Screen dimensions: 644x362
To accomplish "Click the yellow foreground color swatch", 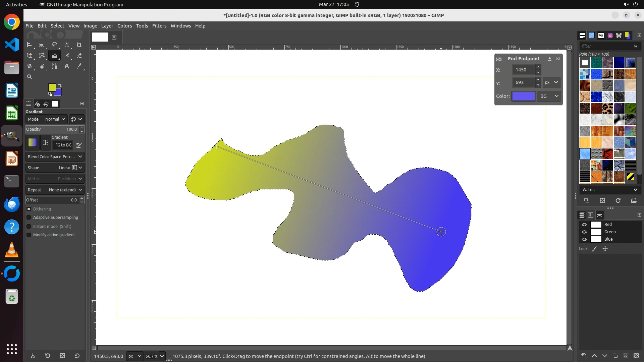I will [52, 87].
